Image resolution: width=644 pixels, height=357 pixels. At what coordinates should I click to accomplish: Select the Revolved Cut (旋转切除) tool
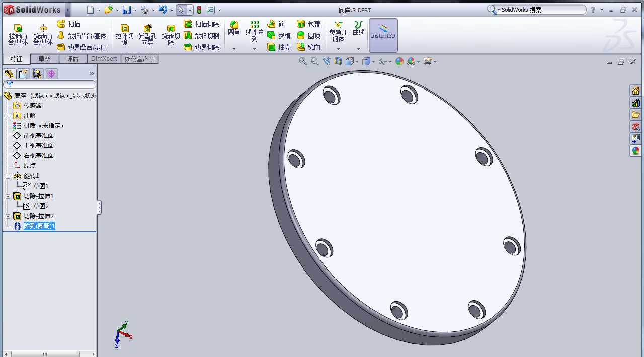click(171, 35)
